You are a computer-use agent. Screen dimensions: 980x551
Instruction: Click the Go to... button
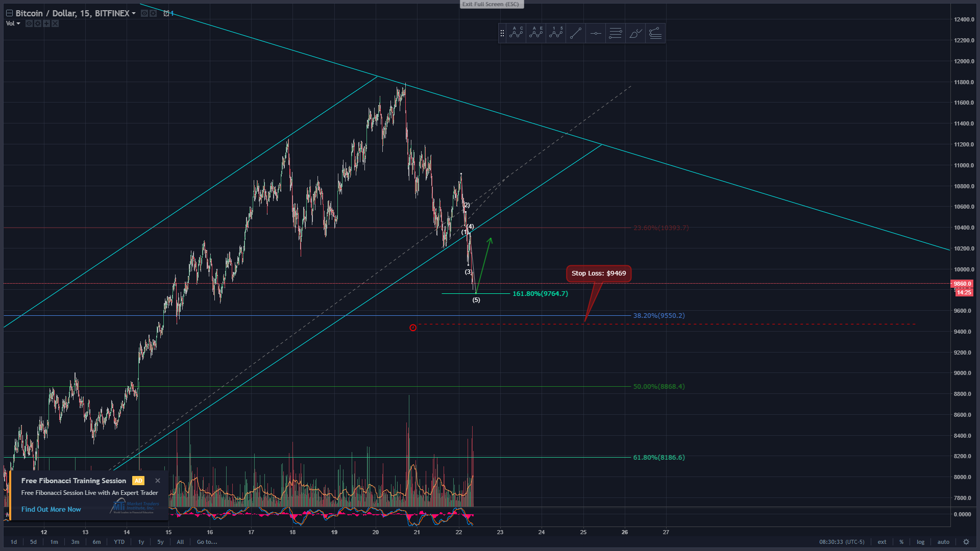tap(207, 542)
